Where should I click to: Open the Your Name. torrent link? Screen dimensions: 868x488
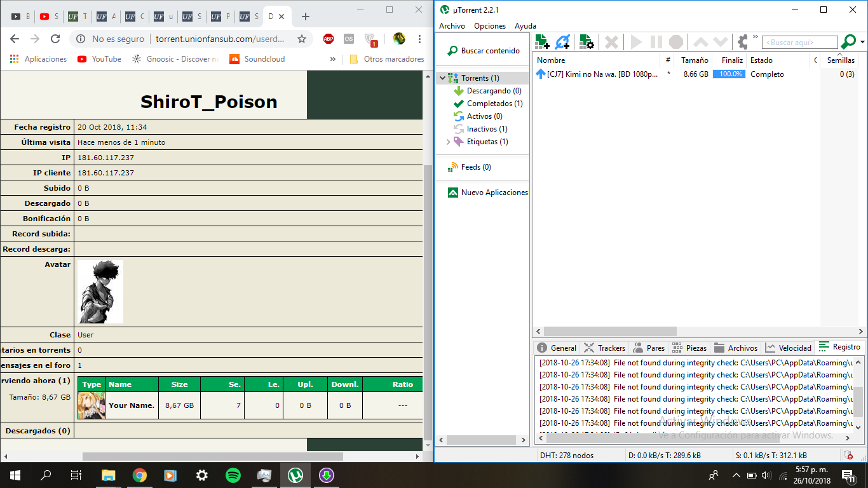(x=132, y=405)
